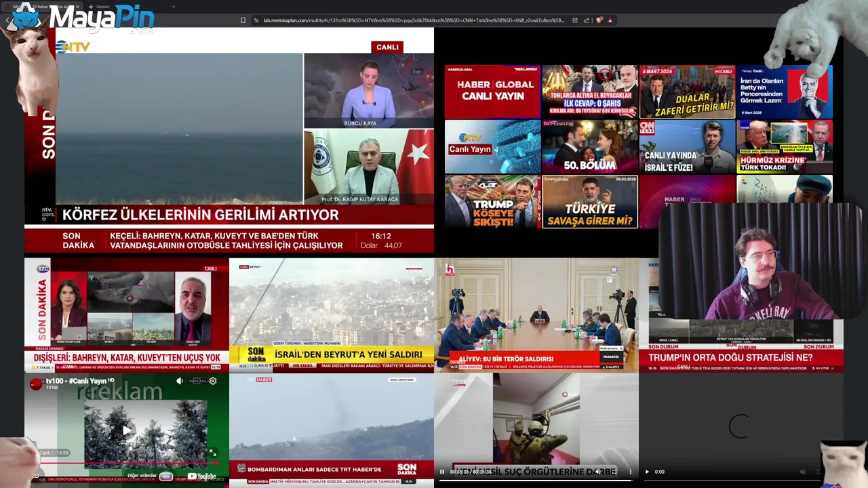This screenshot has height=488, width=868.
Task: Click TRT Haber bombardıman stream
Action: (x=332, y=430)
